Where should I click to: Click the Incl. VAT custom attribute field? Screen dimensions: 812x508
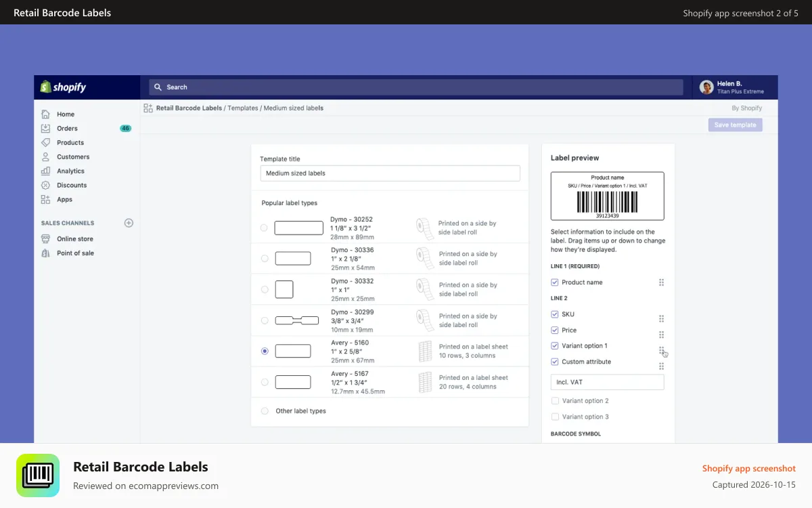pyautogui.click(x=608, y=382)
